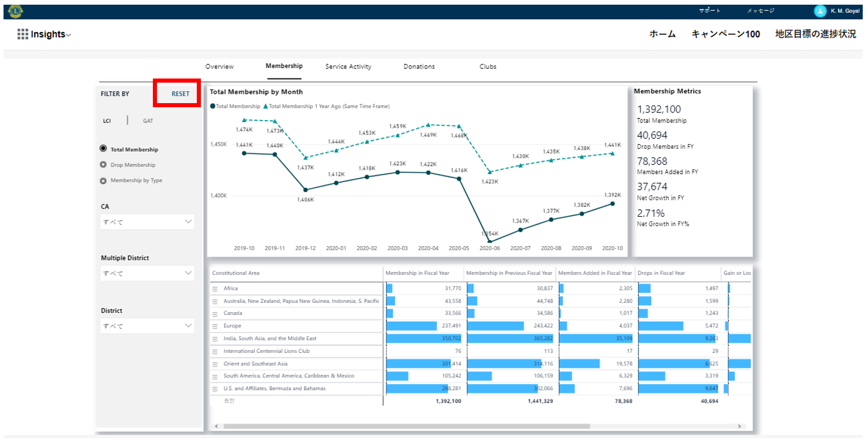The width and height of the screenshot is (868, 440).
Task: Open the District filter dropdown
Action: (147, 326)
